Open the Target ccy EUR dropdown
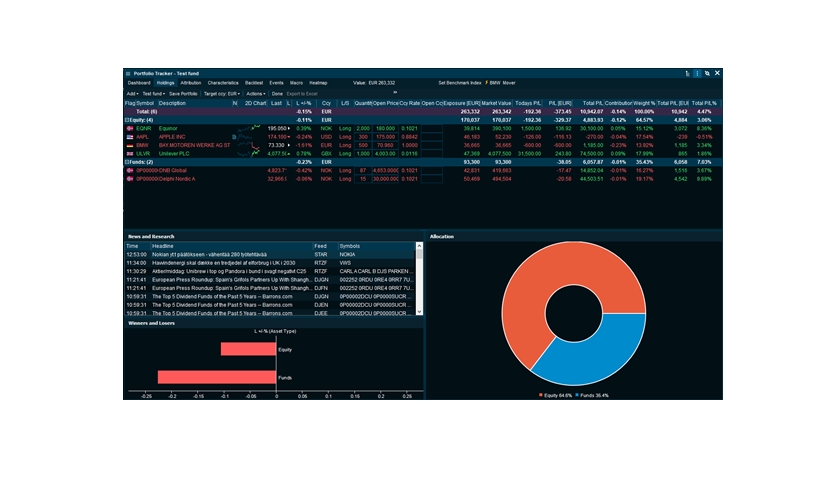 [222, 93]
